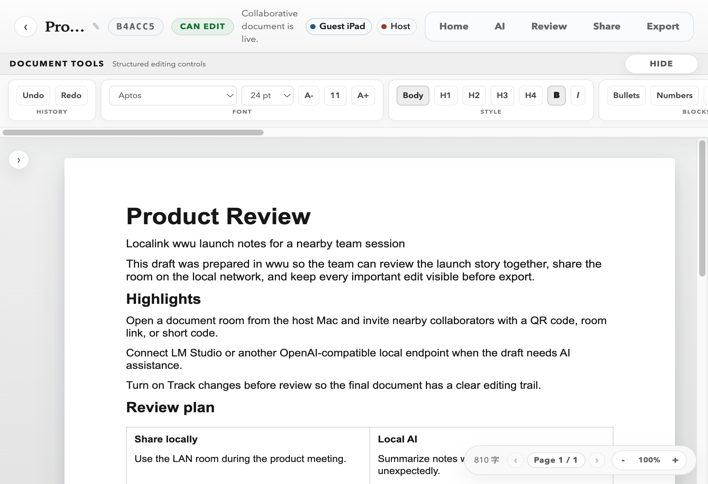Insert a bulleted list
Viewport: 708px width, 484px height.
coord(626,95)
